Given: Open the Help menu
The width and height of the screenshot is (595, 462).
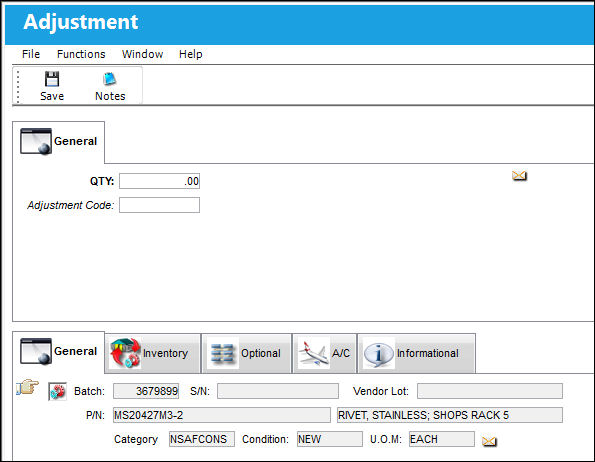Looking at the screenshot, I should pos(190,54).
